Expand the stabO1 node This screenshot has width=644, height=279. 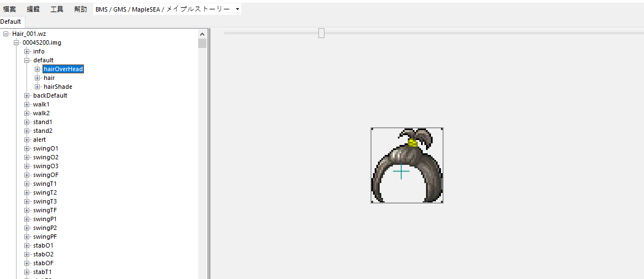click(x=26, y=245)
